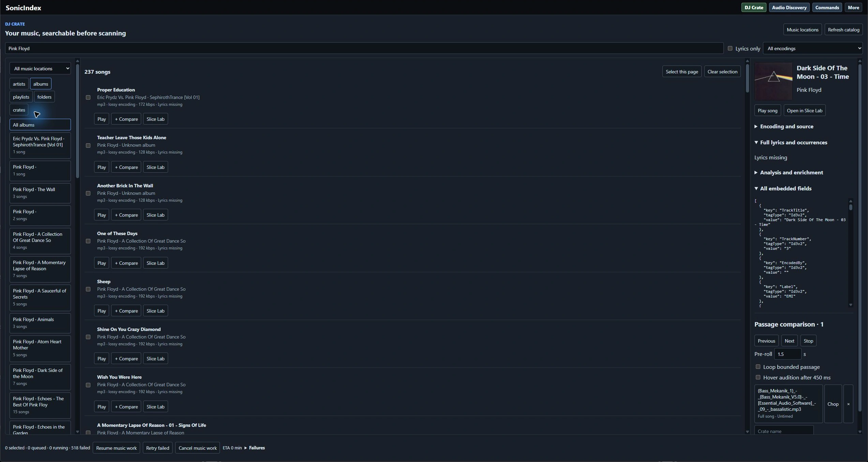Image resolution: width=868 pixels, height=462 pixels.
Task: Remove the Bass_Mekanik passage with × button
Action: [848, 404]
